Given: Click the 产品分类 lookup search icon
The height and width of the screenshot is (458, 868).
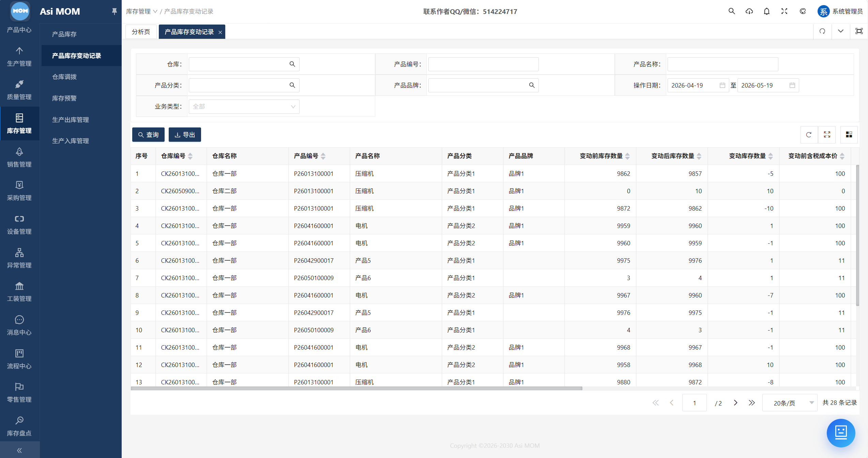Looking at the screenshot, I should coord(292,85).
